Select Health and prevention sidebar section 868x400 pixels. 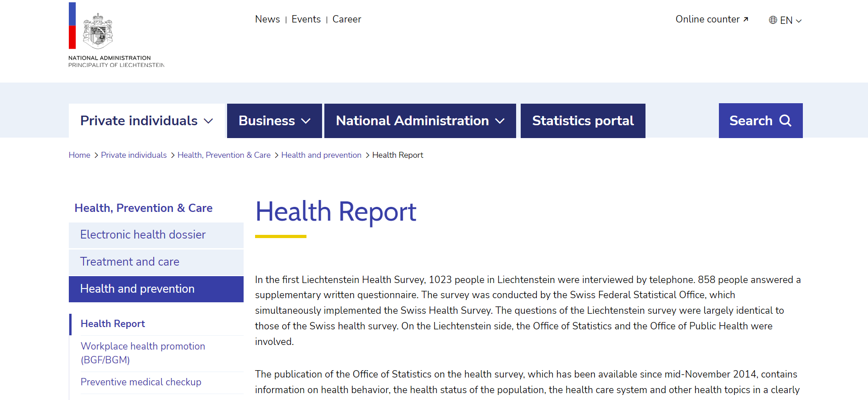coord(137,289)
